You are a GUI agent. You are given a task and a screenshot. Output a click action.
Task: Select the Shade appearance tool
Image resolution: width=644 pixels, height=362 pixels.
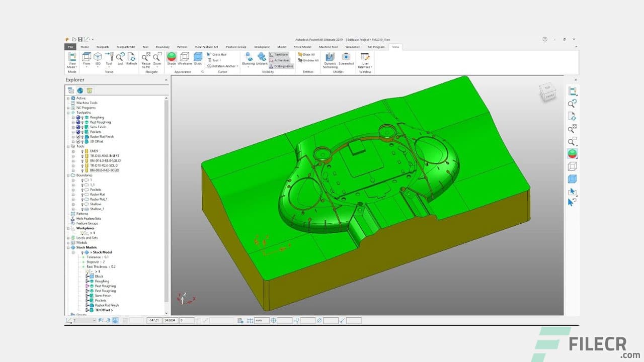[x=171, y=57]
